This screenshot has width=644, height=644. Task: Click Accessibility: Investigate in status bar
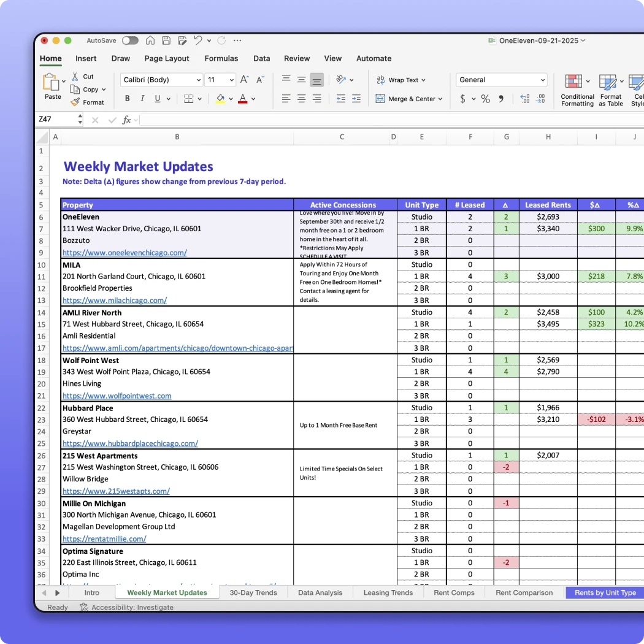tap(127, 607)
